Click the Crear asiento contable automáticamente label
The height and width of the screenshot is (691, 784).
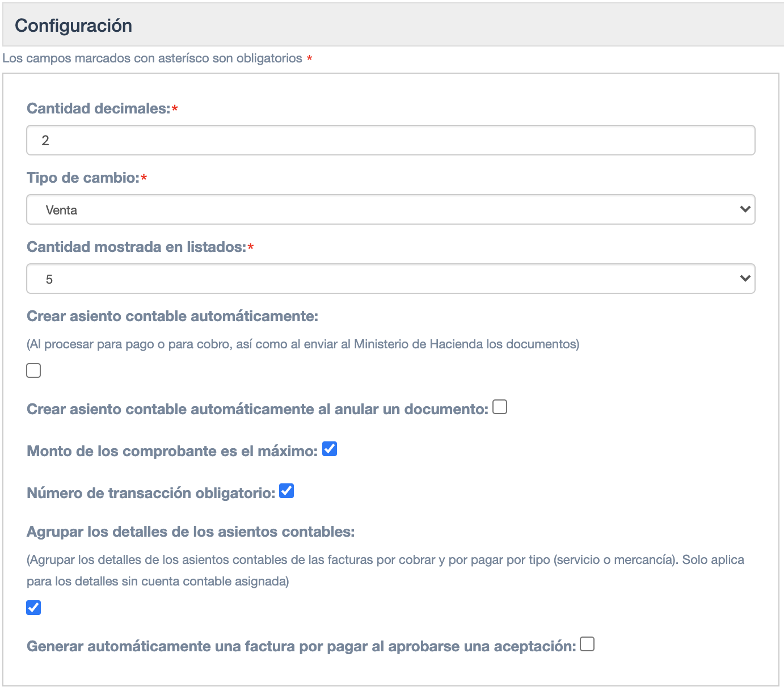point(172,316)
